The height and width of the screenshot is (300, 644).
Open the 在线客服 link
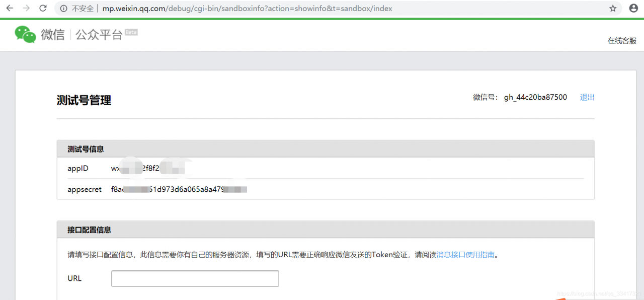[x=622, y=41]
